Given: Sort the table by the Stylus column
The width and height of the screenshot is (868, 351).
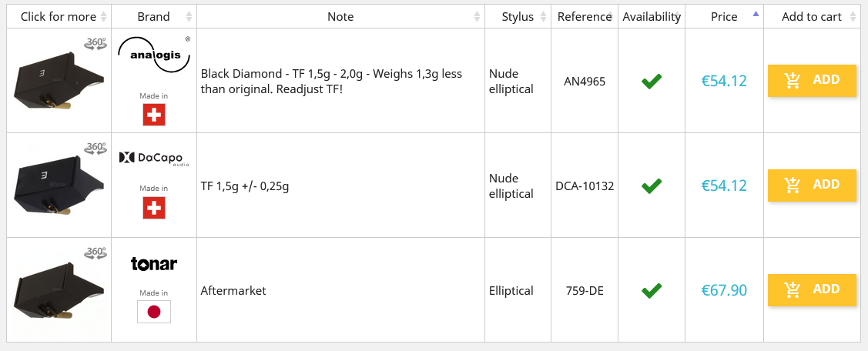Looking at the screenshot, I should click(x=518, y=16).
